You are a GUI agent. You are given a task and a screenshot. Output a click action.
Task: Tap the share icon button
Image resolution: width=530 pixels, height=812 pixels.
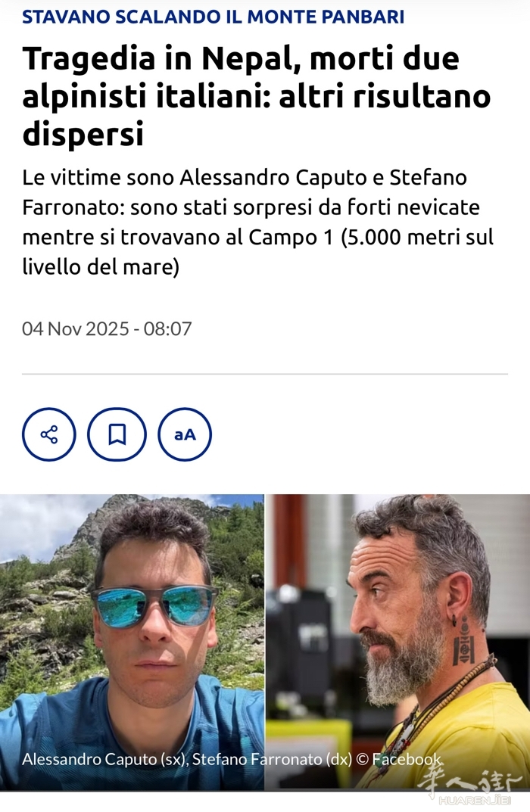[48, 434]
